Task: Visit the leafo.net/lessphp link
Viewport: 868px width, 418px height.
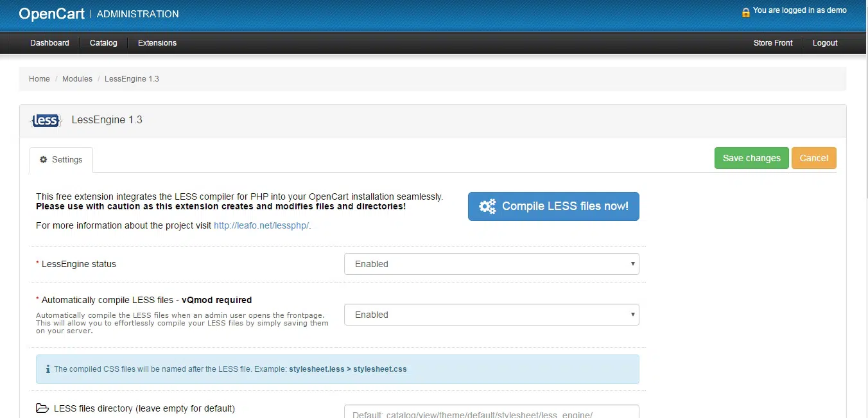Action: [262, 225]
